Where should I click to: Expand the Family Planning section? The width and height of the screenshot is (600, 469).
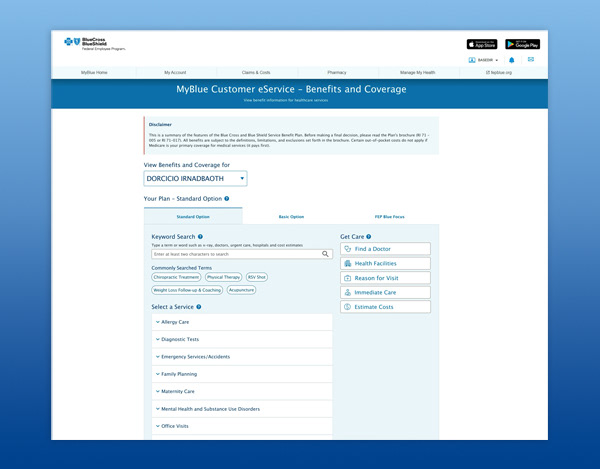point(242,374)
